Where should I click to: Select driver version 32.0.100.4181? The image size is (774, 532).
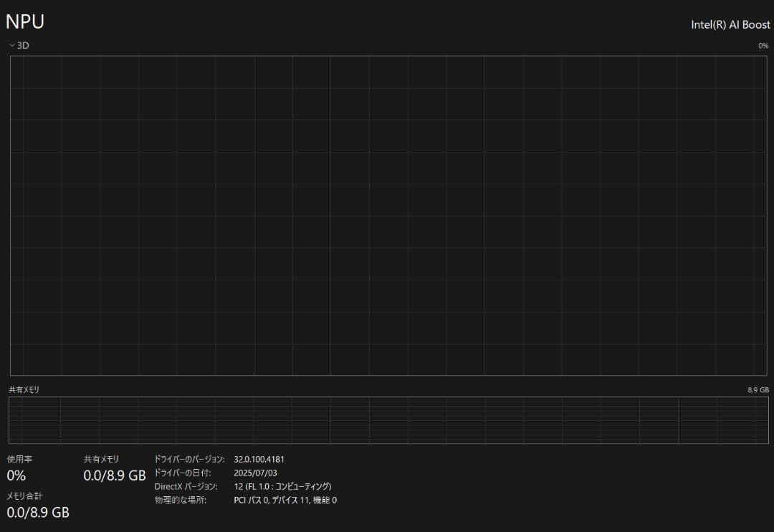(x=259, y=459)
